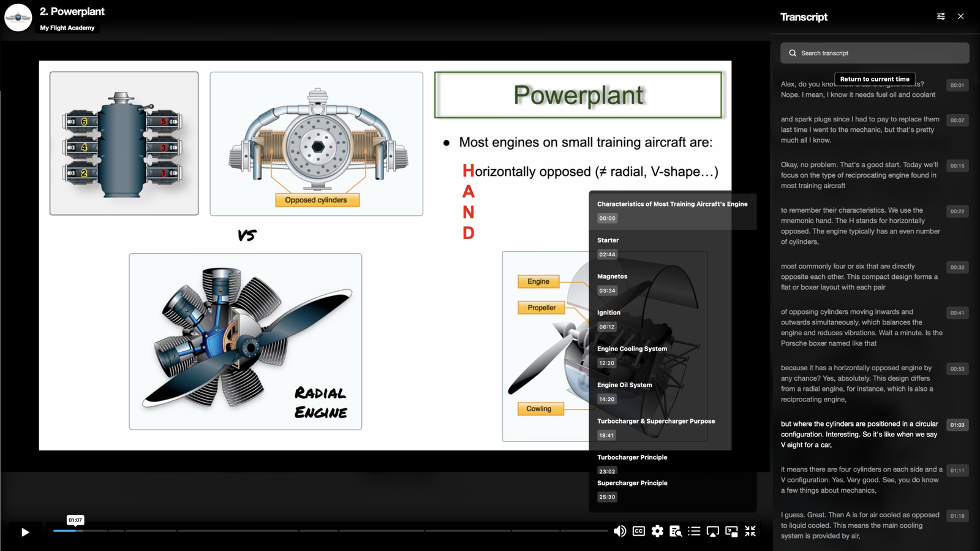Close the Transcript panel
980x551 pixels.
point(960,17)
